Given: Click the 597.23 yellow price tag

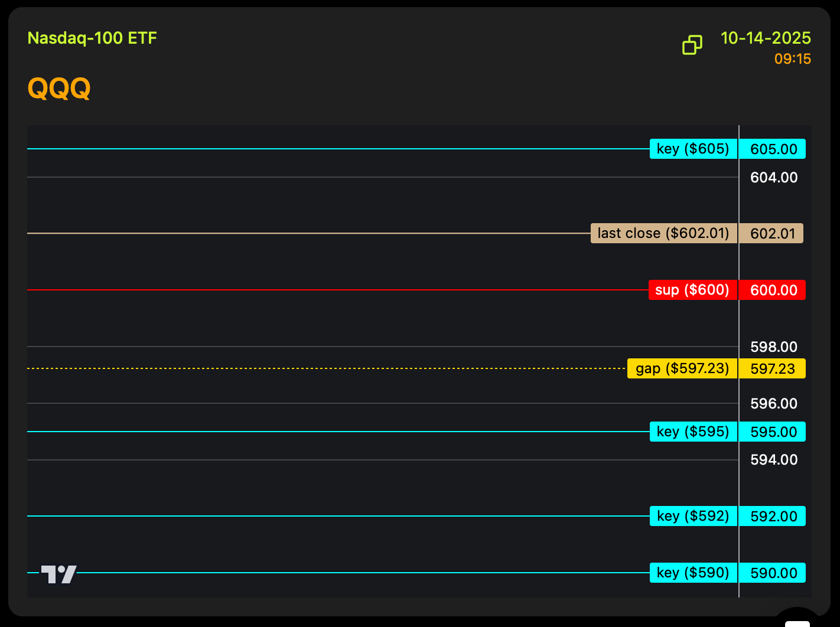Looking at the screenshot, I should click(773, 369).
